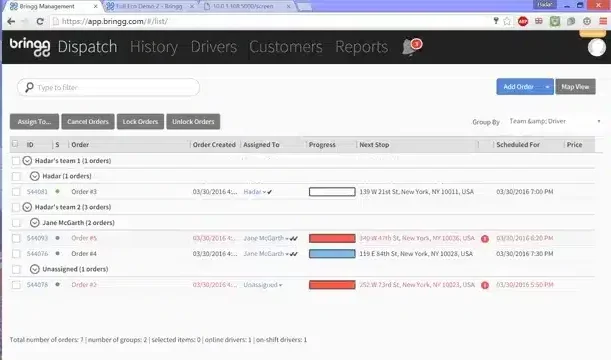This screenshot has width=611, height=360.
Task: Click the Cancel Orders button
Action: [x=88, y=122]
